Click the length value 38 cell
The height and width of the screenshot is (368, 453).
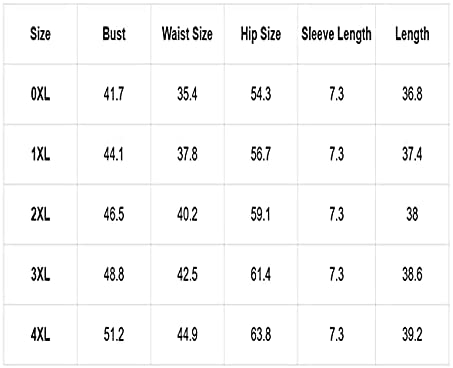point(412,214)
